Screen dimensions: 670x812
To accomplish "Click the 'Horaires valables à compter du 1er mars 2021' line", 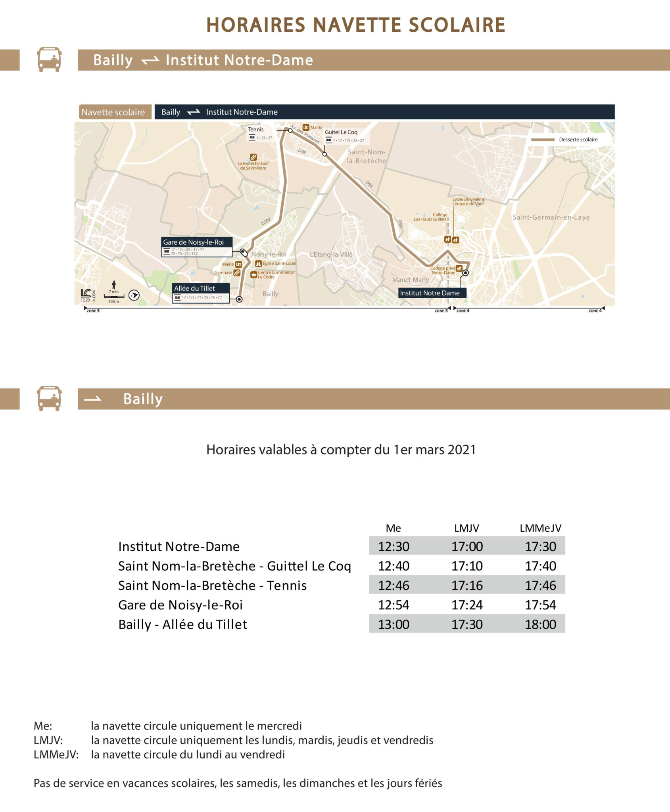I will tap(341, 450).
